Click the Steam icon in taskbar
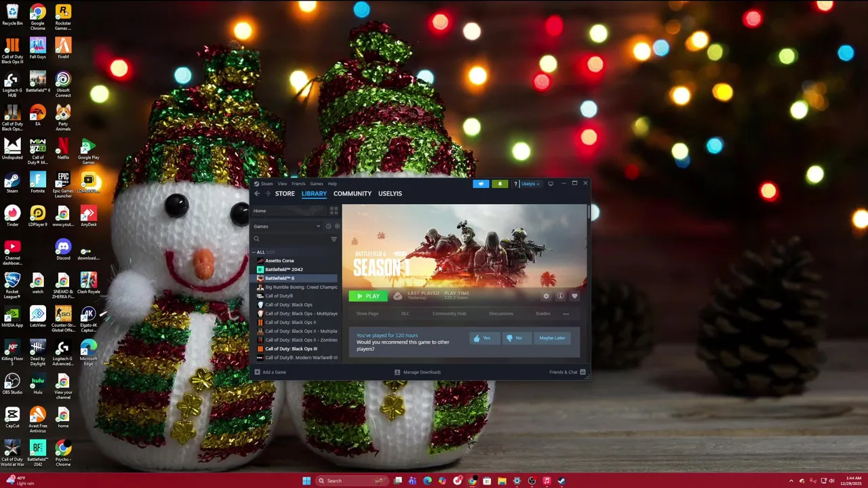The height and width of the screenshot is (488, 868). pyautogui.click(x=561, y=481)
